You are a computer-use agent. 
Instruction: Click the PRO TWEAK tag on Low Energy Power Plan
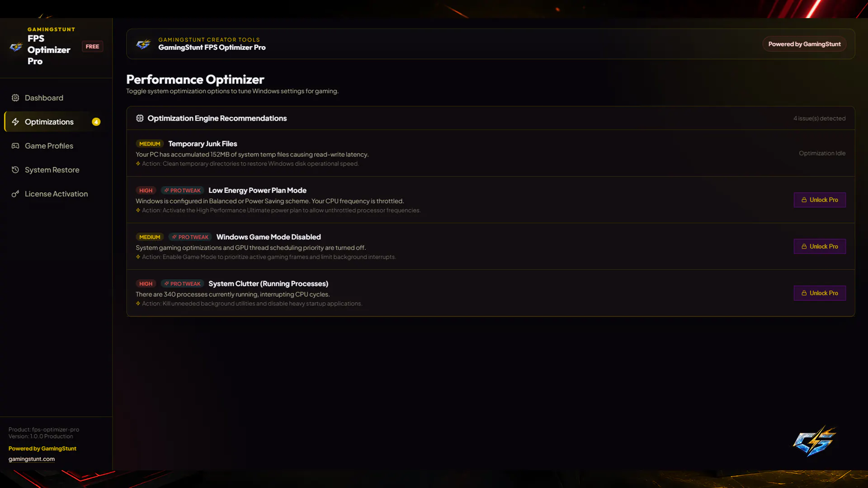coord(182,190)
